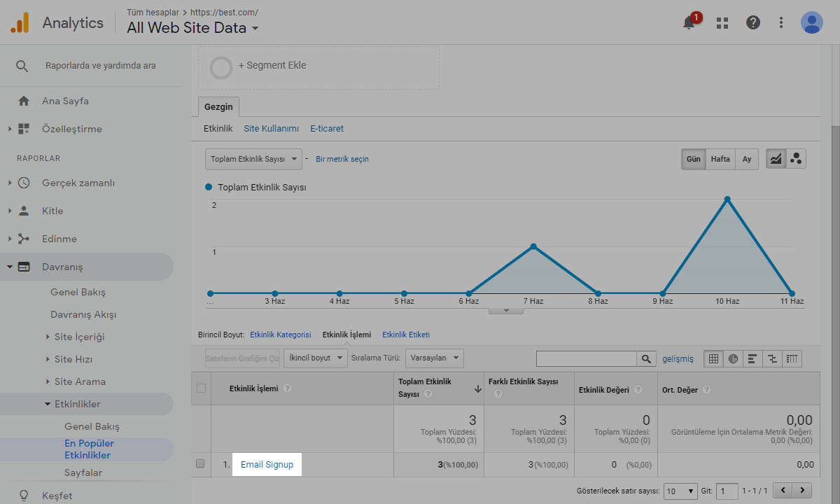Image resolution: width=840 pixels, height=504 pixels.
Task: Open the Email Signup event link
Action: tap(267, 465)
